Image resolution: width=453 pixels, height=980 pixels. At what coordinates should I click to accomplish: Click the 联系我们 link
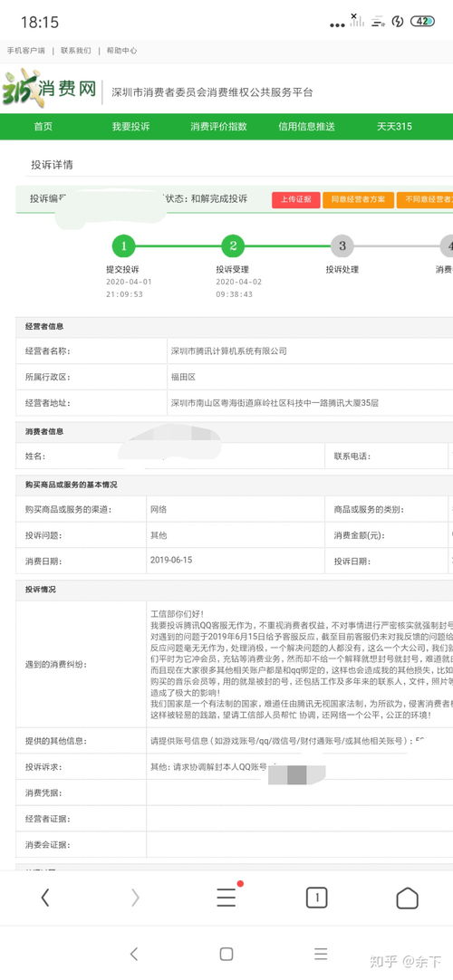[75, 51]
